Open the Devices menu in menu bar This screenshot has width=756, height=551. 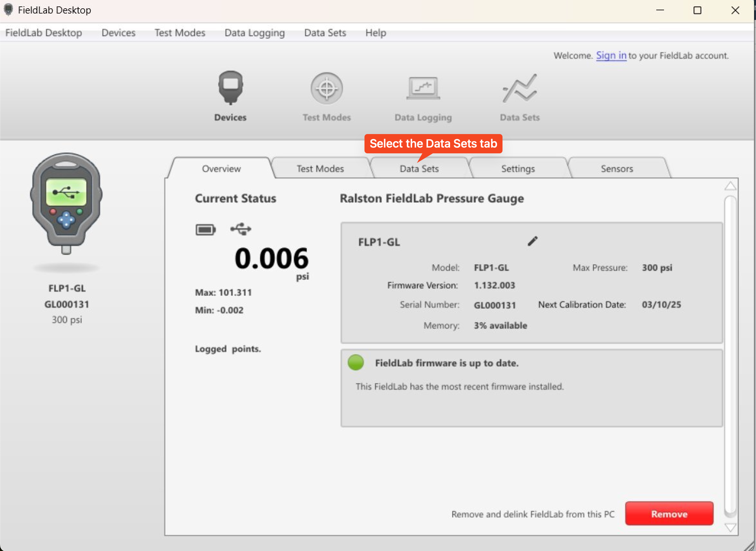tap(118, 33)
